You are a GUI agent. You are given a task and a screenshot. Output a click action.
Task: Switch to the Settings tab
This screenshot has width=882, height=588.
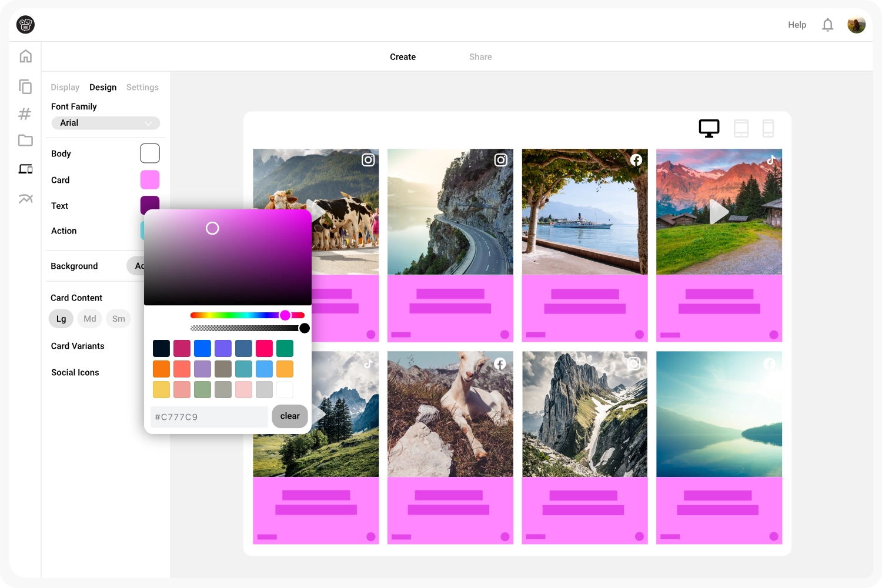[x=142, y=87]
